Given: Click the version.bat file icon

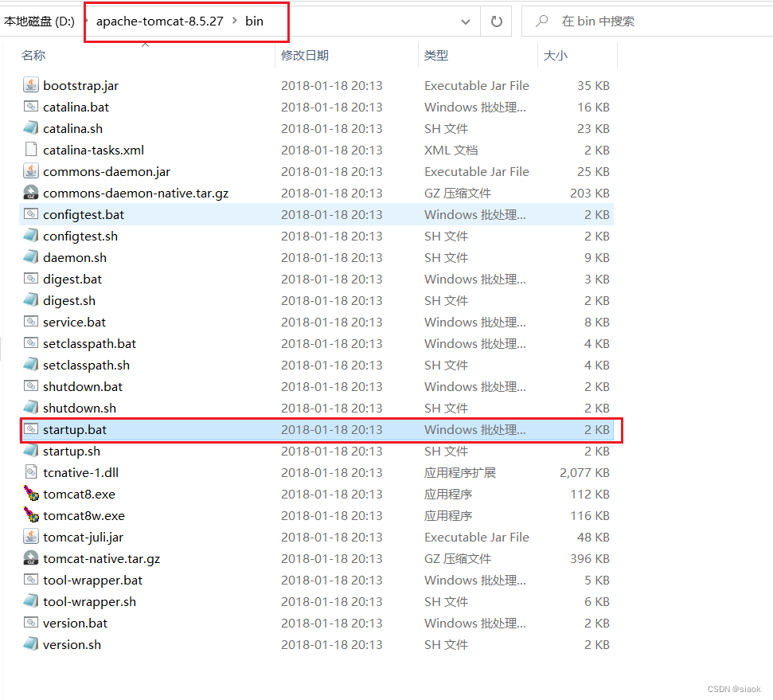Looking at the screenshot, I should (x=30, y=623).
